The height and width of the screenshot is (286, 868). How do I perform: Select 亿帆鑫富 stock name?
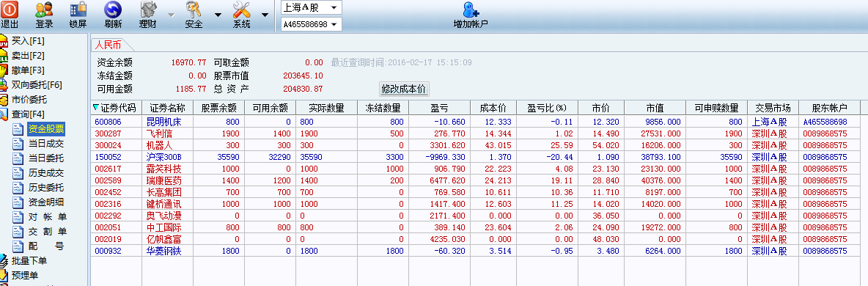click(x=163, y=240)
